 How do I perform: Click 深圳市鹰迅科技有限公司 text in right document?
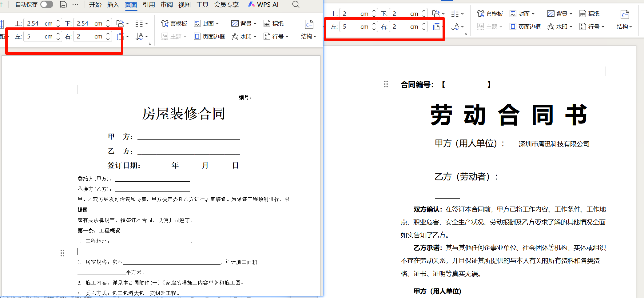(554, 144)
